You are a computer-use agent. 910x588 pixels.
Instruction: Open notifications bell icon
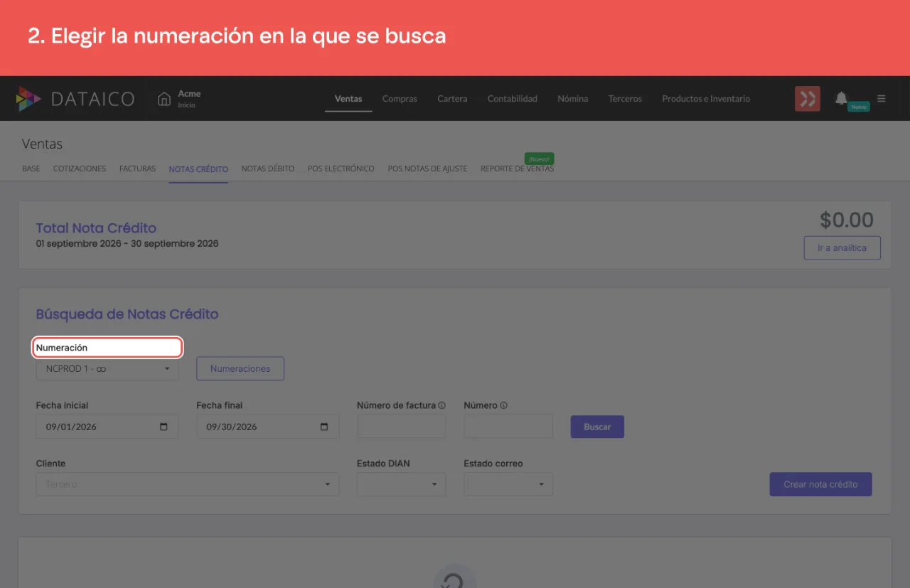[842, 98]
